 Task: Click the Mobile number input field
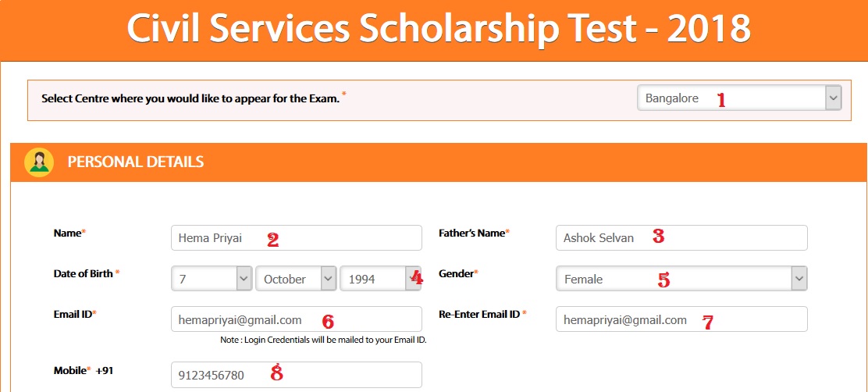click(296, 375)
